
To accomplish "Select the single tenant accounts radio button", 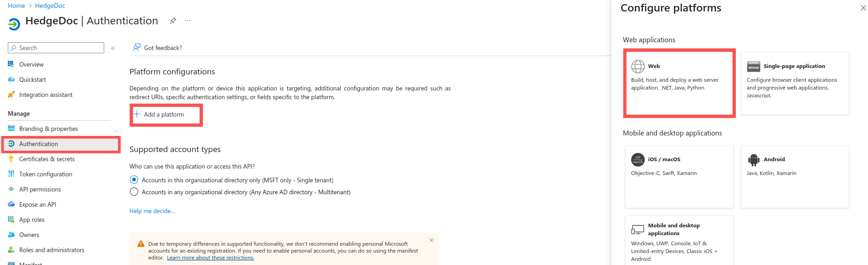I will [x=134, y=180].
